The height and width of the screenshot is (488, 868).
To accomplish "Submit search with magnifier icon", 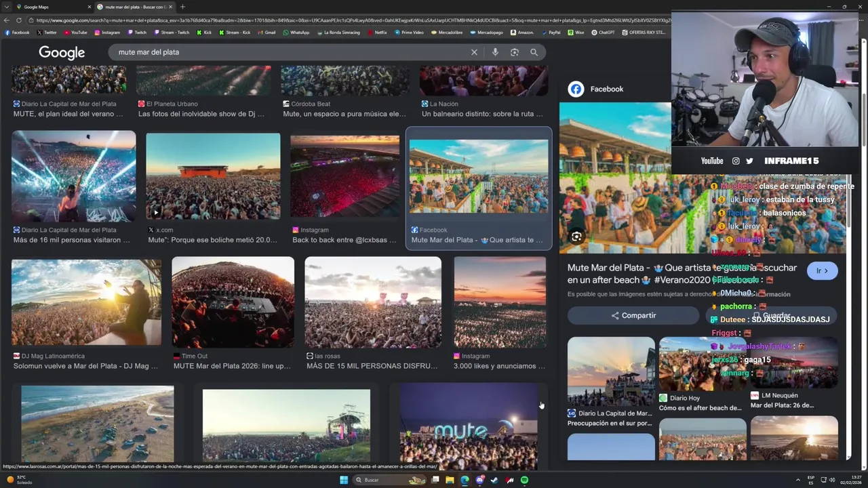I will click(534, 52).
